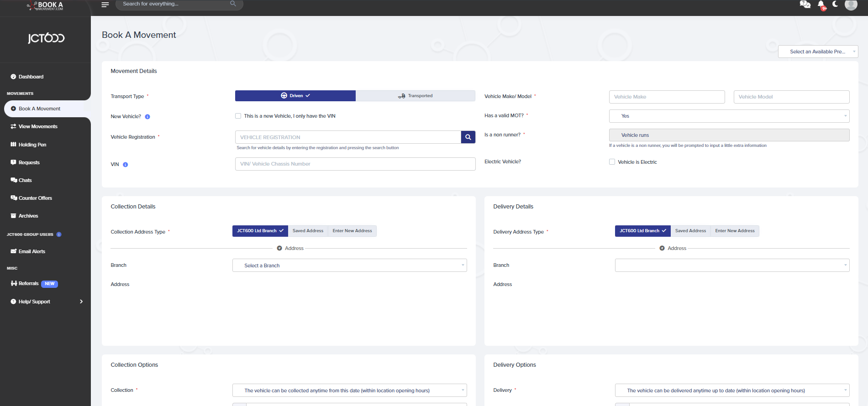The height and width of the screenshot is (406, 868).
Task: Open the Has a valid MOT dropdown
Action: pyautogui.click(x=729, y=116)
